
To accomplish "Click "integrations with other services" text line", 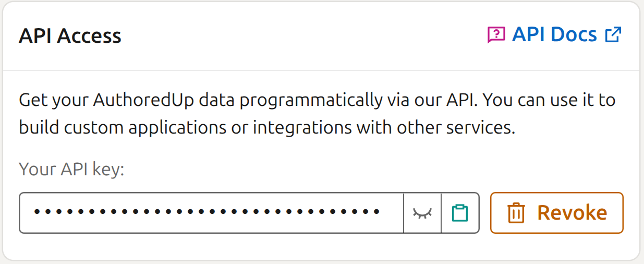I will pyautogui.click(x=384, y=128).
